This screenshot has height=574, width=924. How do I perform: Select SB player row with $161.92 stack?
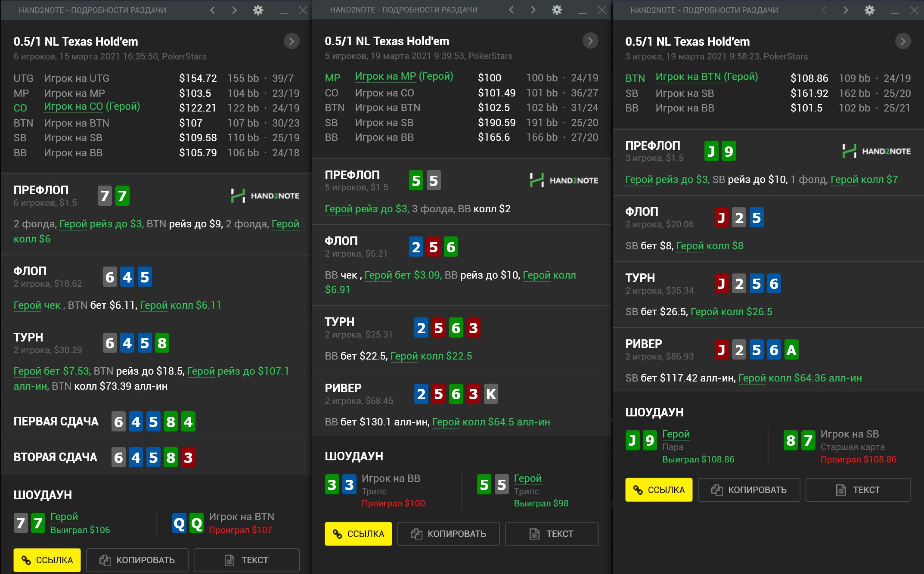768,93
